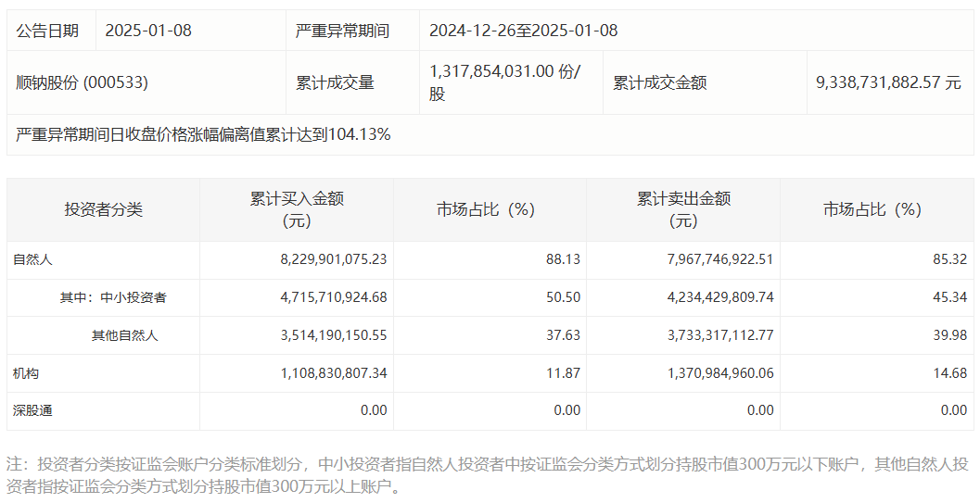
Task: Select buy share 37.63
Action: [563, 335]
